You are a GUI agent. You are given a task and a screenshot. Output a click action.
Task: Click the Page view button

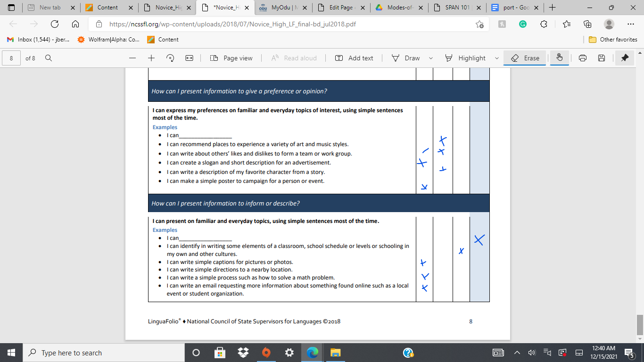[231, 58]
